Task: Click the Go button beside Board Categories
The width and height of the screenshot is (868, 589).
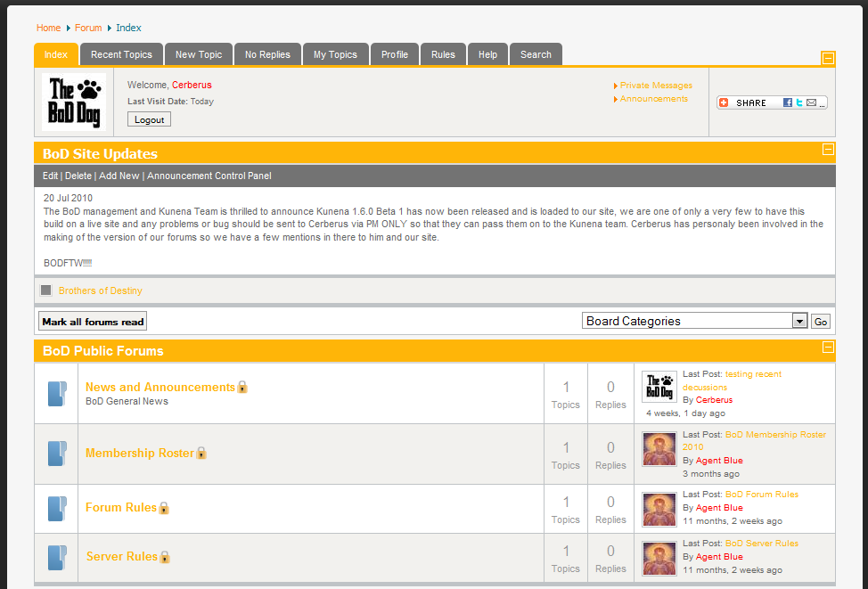Action: point(821,322)
